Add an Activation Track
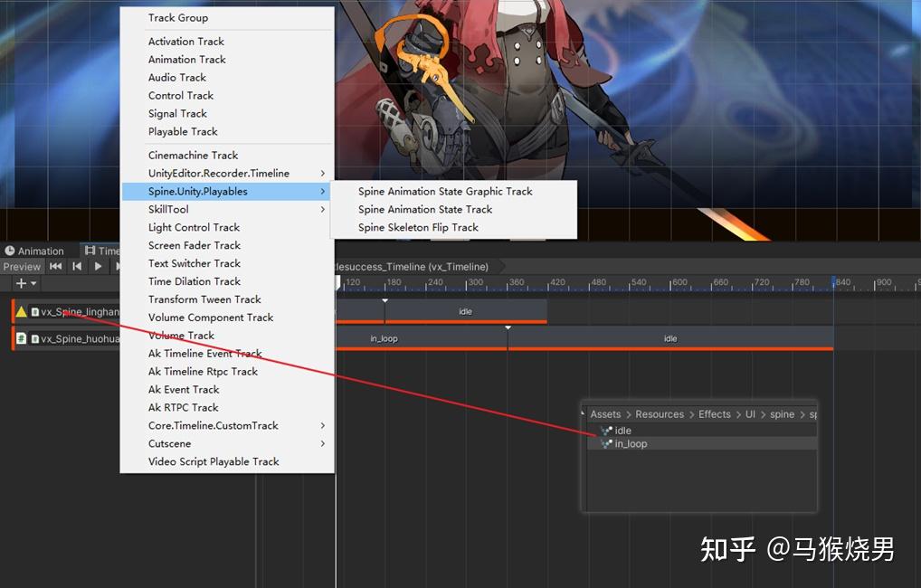This screenshot has height=588, width=921. coord(227,41)
